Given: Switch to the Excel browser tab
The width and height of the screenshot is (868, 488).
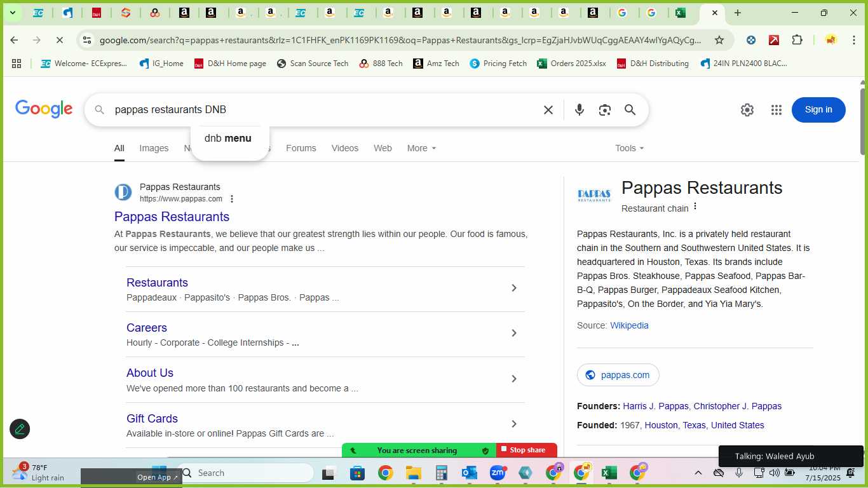Looking at the screenshot, I should click(681, 13).
